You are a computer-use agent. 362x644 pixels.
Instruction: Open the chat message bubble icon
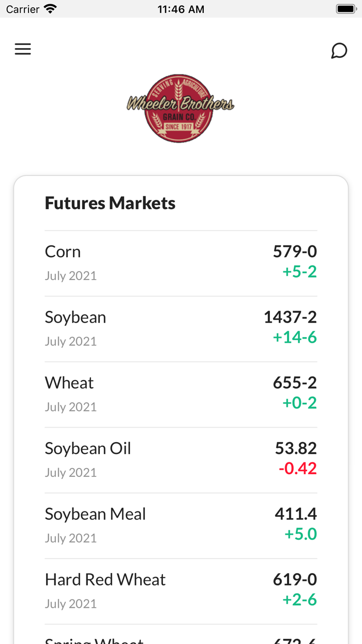coord(339,51)
